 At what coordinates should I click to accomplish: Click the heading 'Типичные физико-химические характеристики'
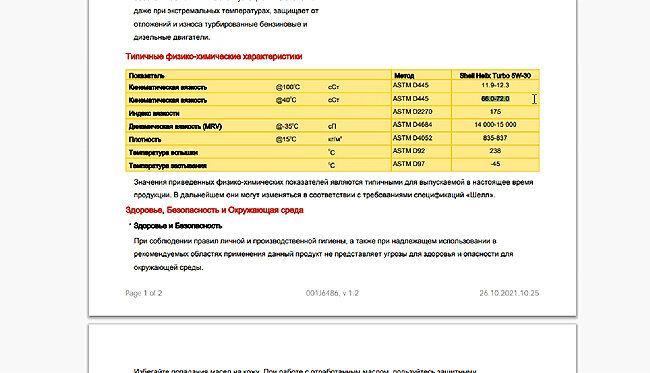pos(214,56)
